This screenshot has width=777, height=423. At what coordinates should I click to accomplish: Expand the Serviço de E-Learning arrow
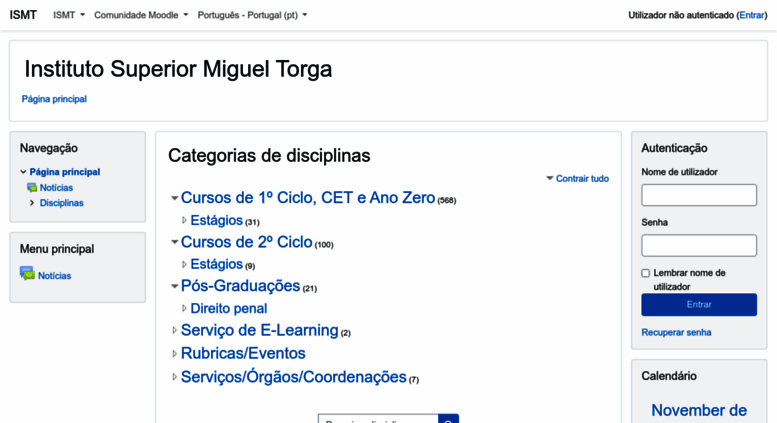coord(174,330)
